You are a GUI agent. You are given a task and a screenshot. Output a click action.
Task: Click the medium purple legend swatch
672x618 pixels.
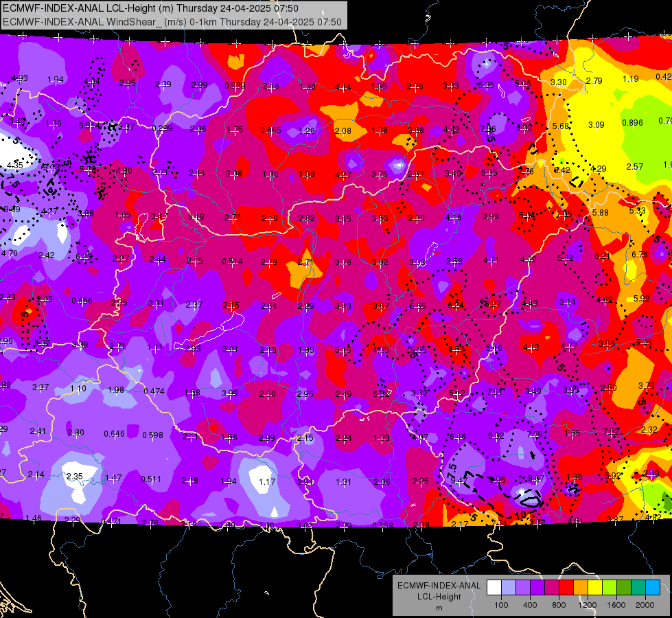point(523,588)
